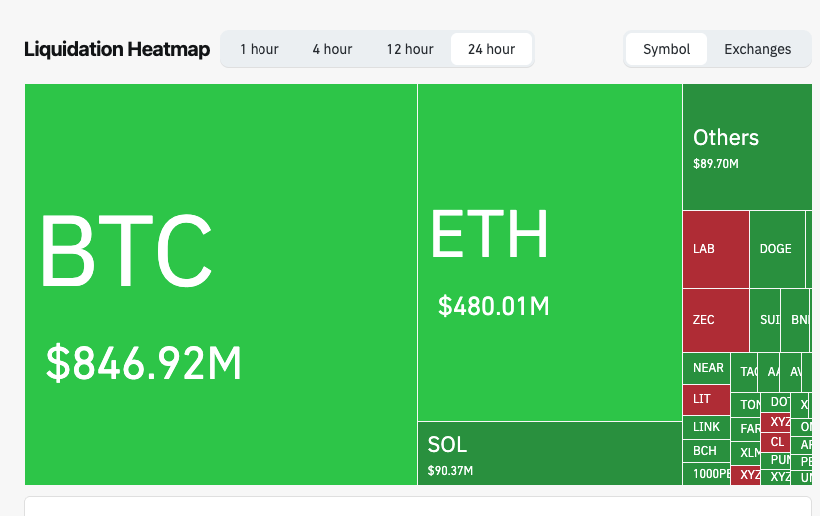820x516 pixels.
Task: Click the 1000PE tile
Action: coord(706,474)
